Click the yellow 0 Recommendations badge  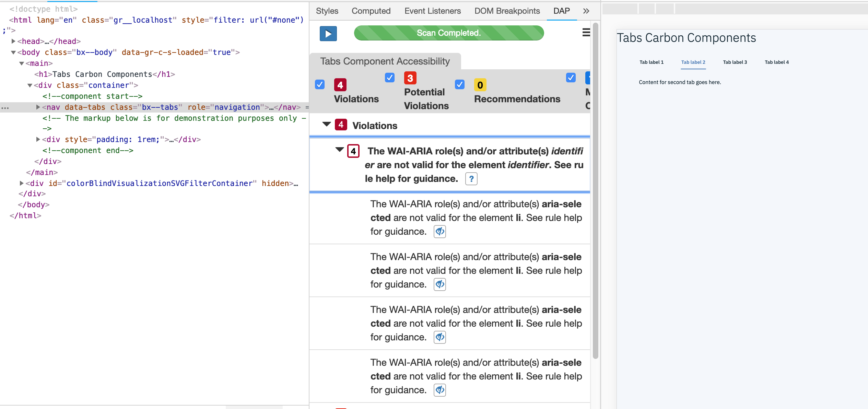pos(480,85)
